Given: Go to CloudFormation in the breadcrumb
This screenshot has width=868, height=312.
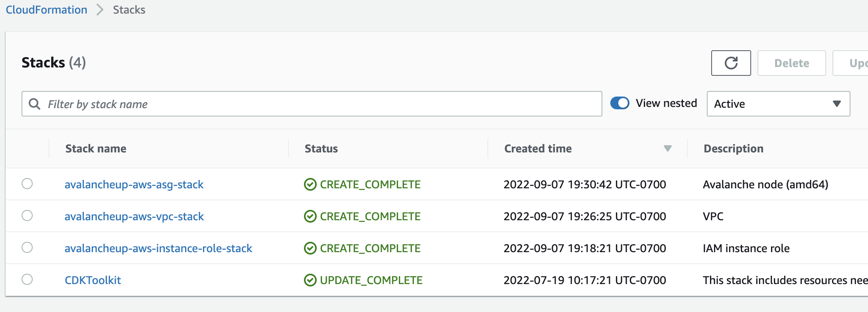Looking at the screenshot, I should pyautogui.click(x=46, y=10).
